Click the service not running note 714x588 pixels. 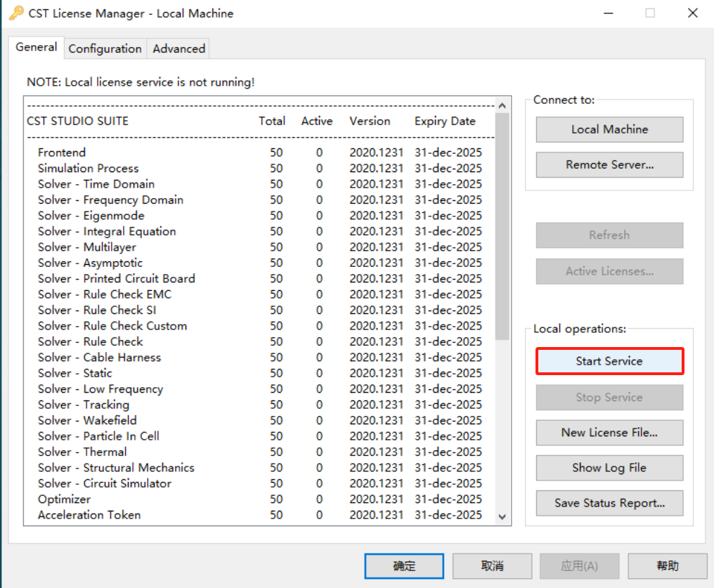click(141, 82)
